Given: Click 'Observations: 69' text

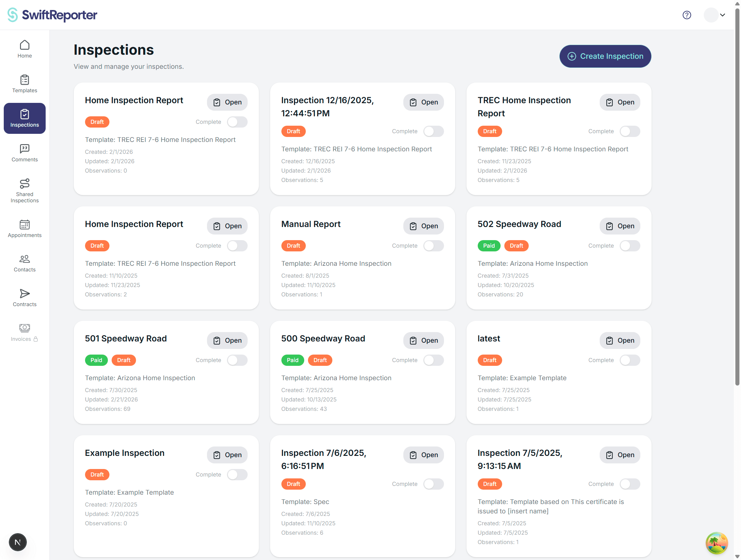Looking at the screenshot, I should tap(107, 409).
